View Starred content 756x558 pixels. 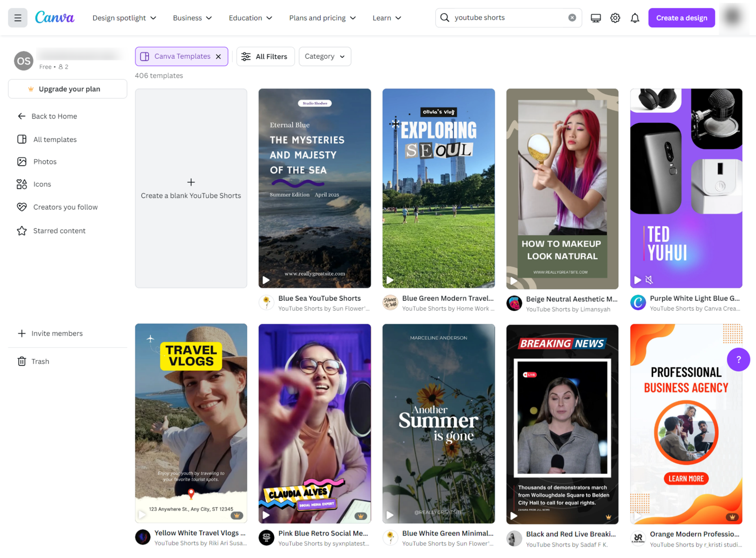pos(59,231)
